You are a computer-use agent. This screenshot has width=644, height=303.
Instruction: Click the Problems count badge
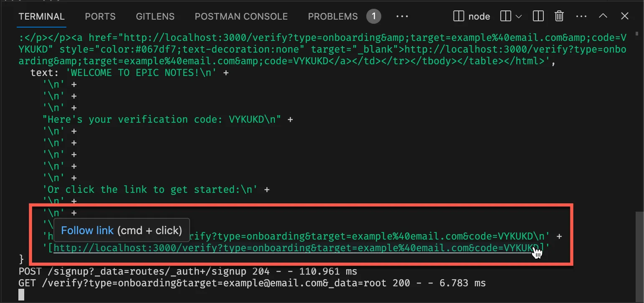(x=374, y=16)
